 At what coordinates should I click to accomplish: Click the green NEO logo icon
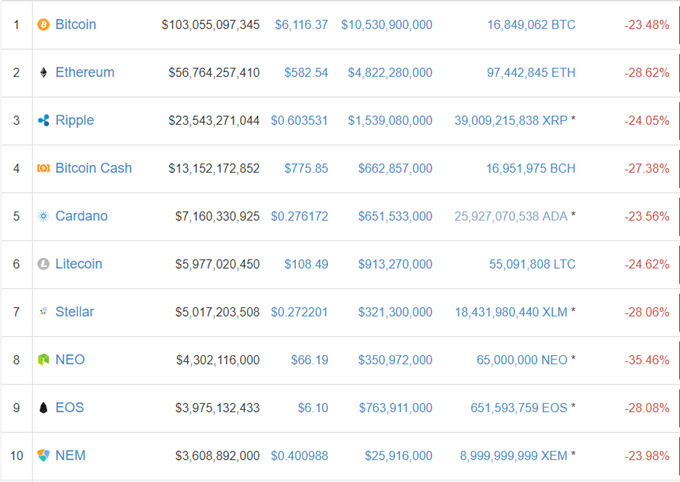coord(43,360)
